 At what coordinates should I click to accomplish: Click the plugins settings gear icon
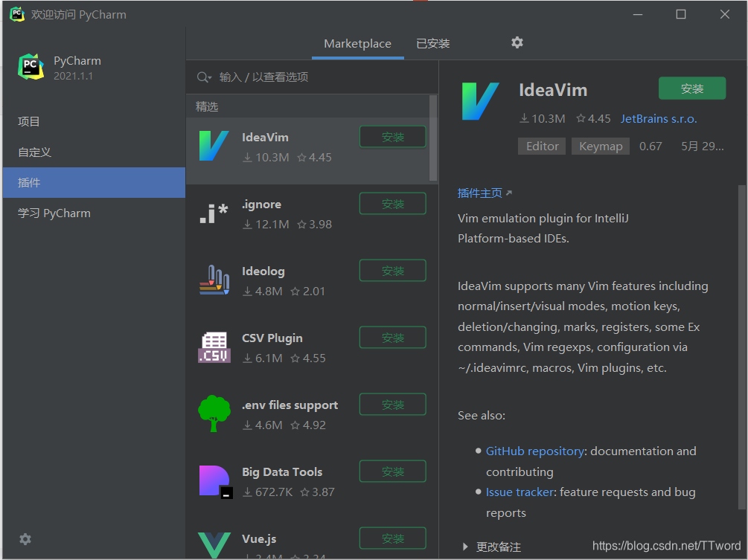point(517,43)
